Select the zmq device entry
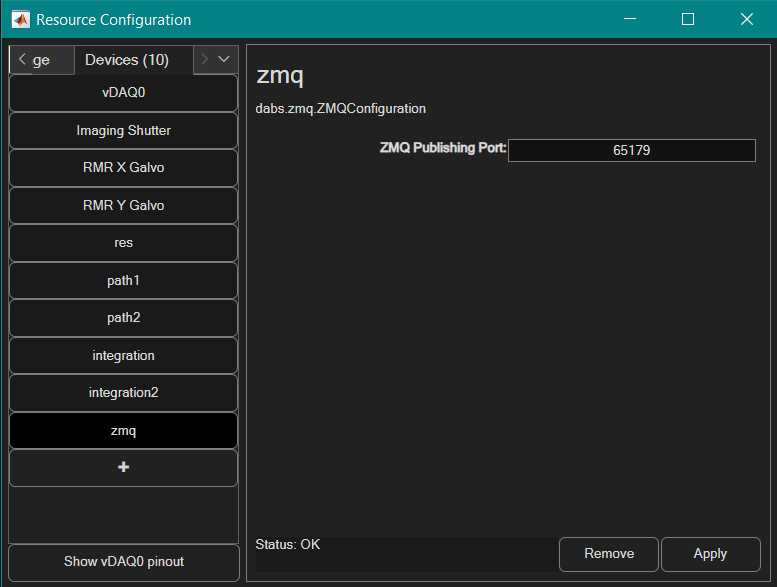 (123, 430)
